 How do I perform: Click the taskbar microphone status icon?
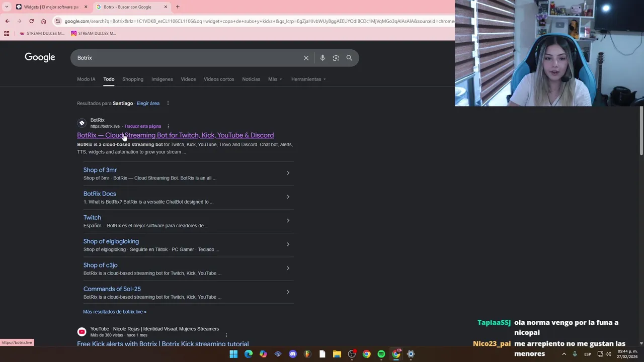[575, 354]
